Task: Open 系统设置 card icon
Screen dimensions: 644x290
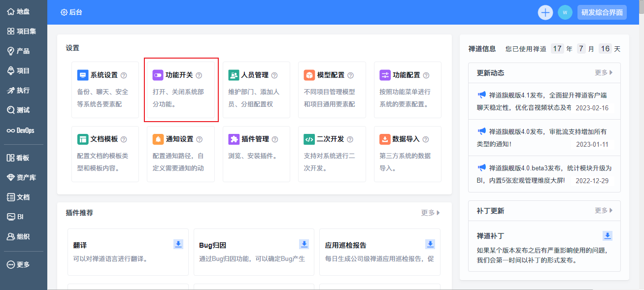Action: 83,75
